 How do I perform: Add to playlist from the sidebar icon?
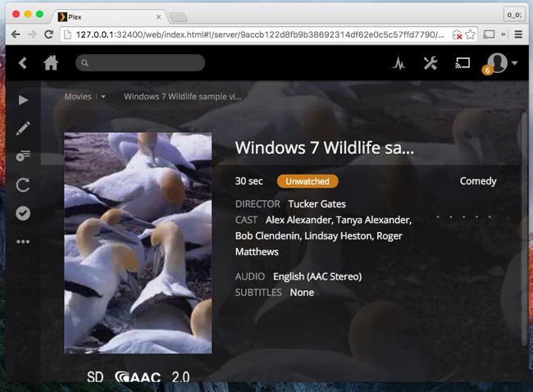(x=23, y=156)
